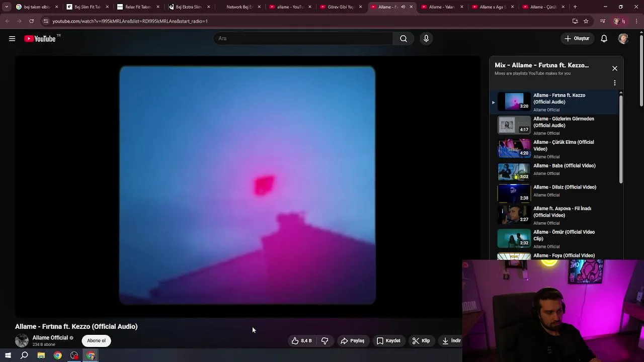
Task: Open a new browser tab
Action: (x=575, y=7)
